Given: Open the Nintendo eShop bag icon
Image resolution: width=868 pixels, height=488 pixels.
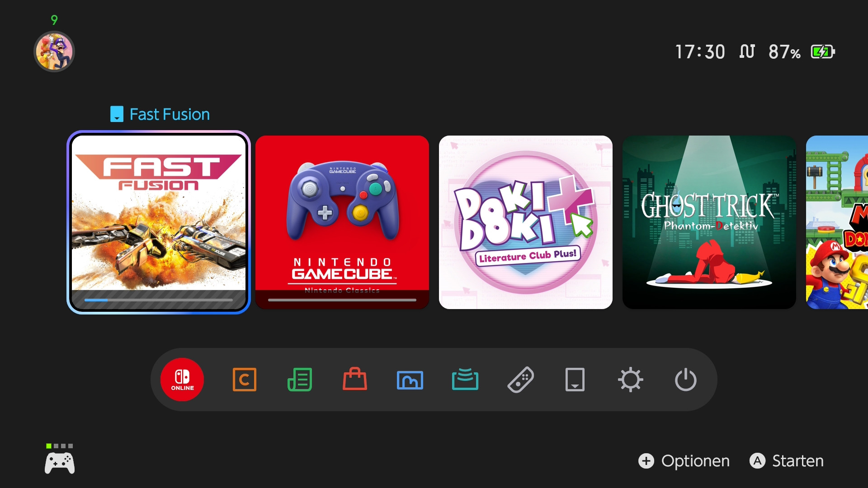Looking at the screenshot, I should coord(355,379).
